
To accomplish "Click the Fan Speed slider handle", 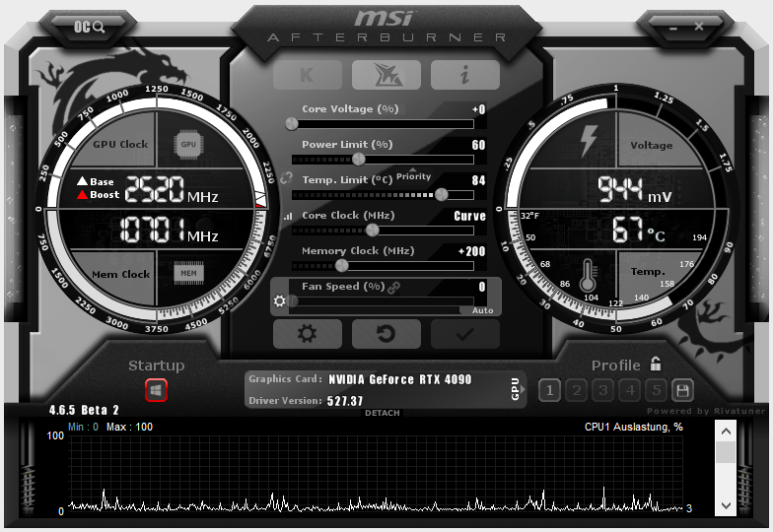I will [294, 301].
